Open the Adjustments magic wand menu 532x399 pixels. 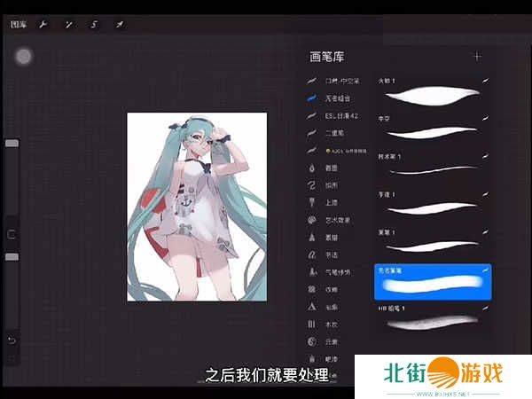[x=67, y=25]
